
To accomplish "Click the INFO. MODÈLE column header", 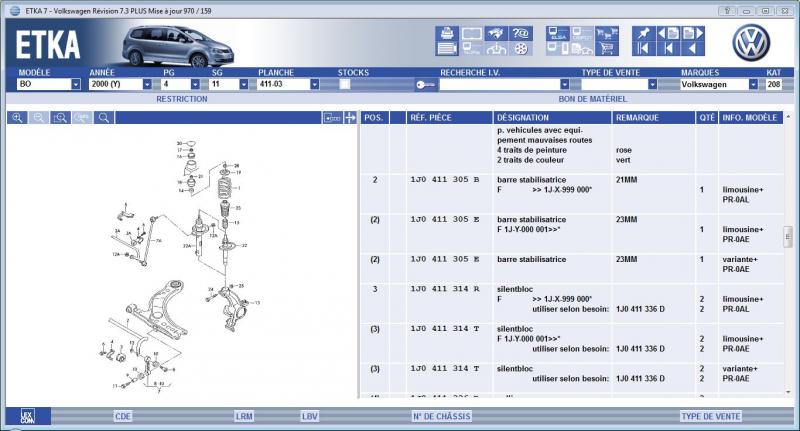I will (750, 118).
